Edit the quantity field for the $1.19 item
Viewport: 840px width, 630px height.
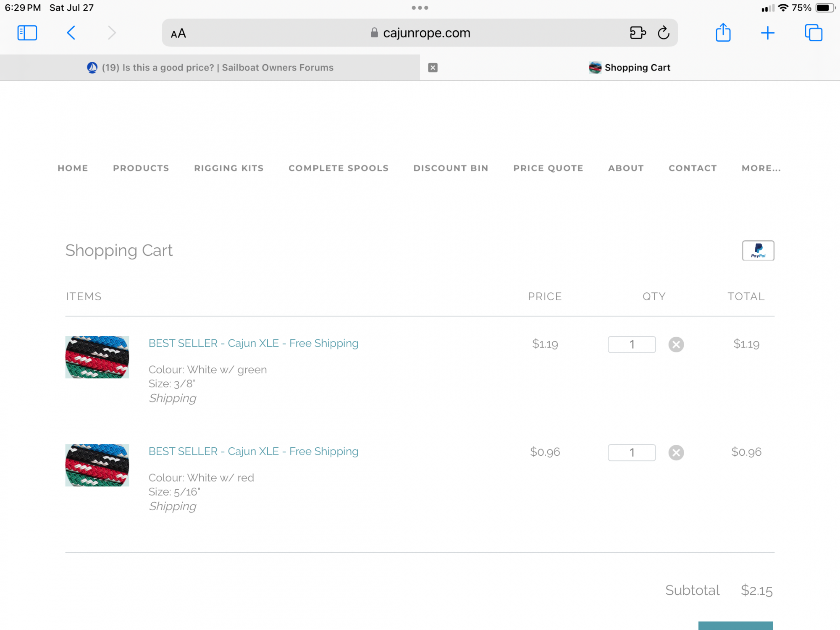coord(632,344)
